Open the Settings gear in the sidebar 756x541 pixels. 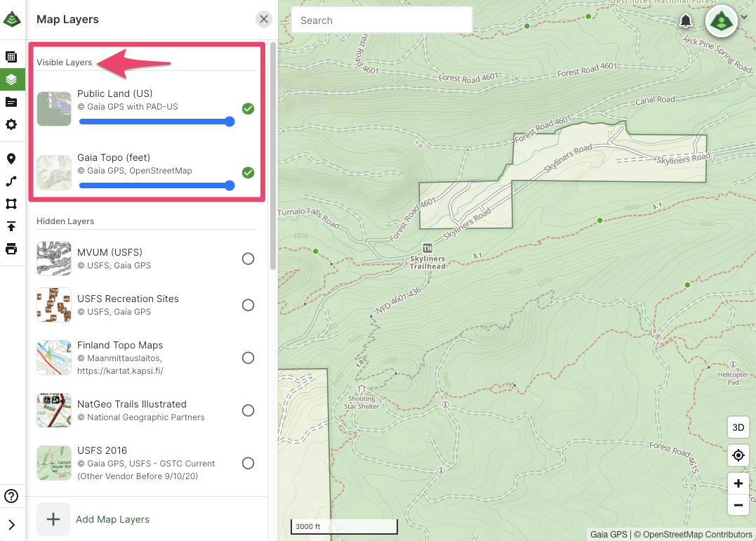coord(11,124)
